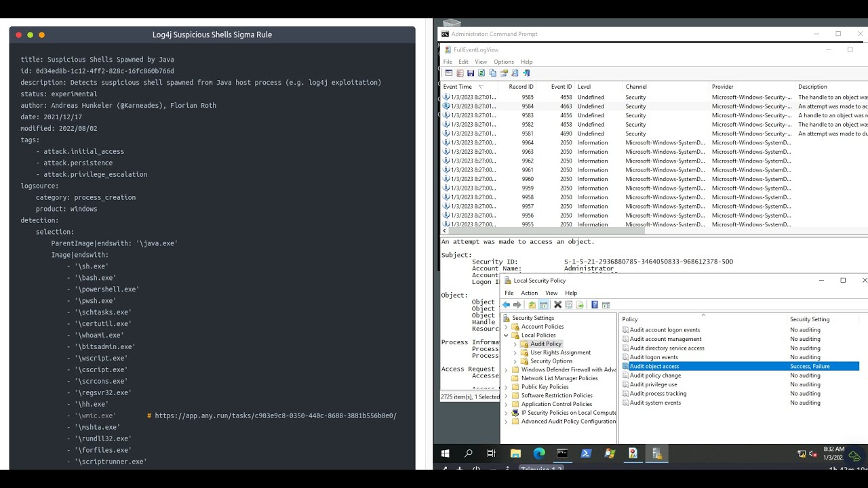The image size is (868, 488).
Task: Click Properties icon in FullEventLogView toolbar
Action: coord(504,73)
